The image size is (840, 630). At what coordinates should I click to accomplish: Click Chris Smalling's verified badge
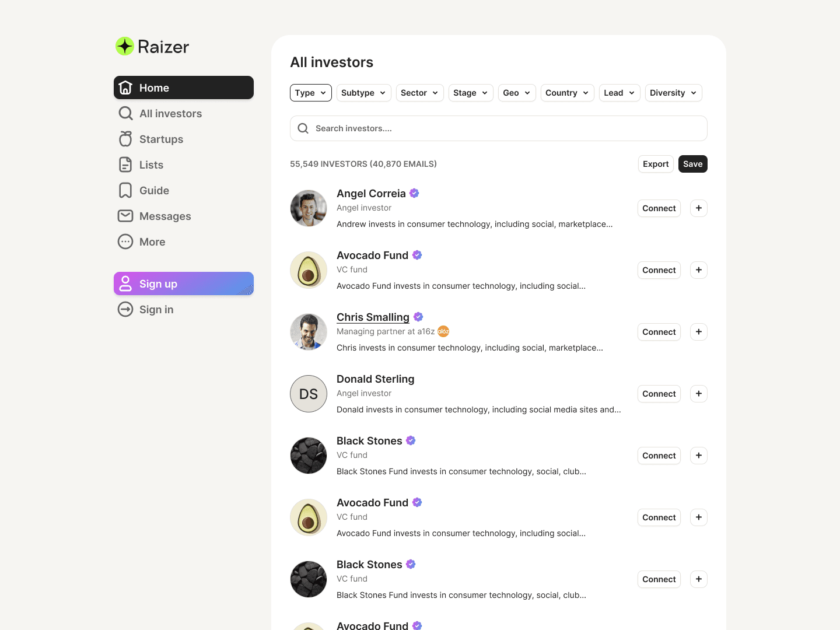point(418,317)
